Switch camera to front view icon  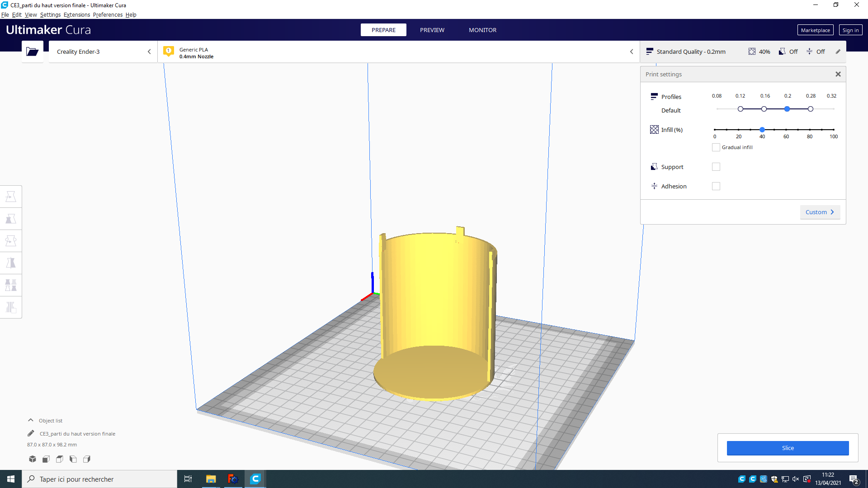point(46,459)
